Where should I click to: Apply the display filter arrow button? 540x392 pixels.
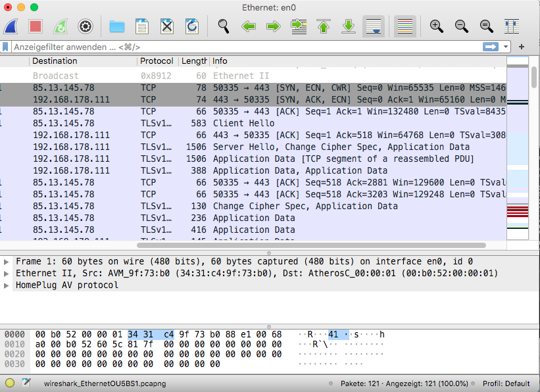[491, 47]
